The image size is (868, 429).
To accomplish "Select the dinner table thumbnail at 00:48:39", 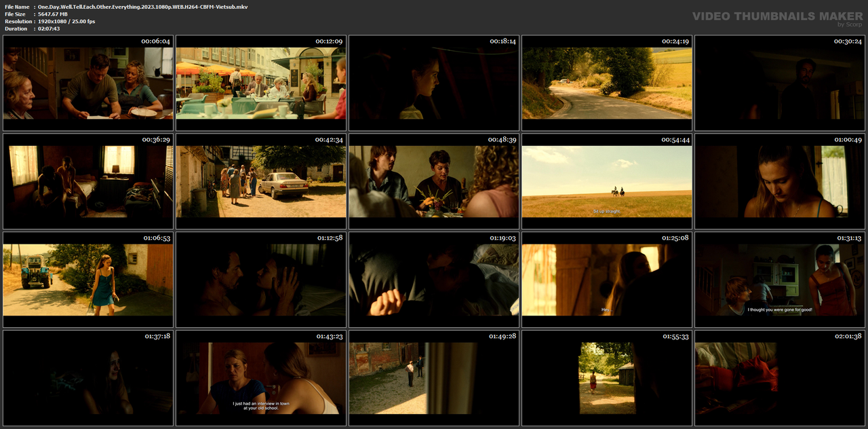I will (434, 181).
